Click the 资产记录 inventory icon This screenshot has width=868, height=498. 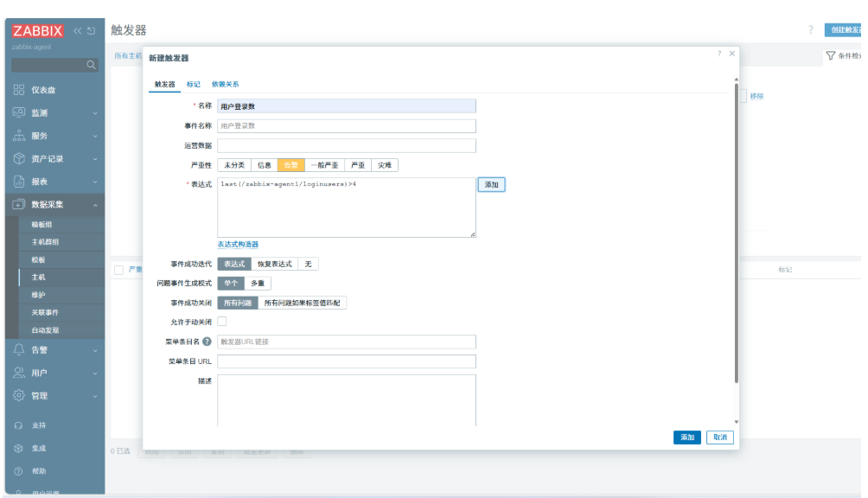pyautogui.click(x=19, y=159)
